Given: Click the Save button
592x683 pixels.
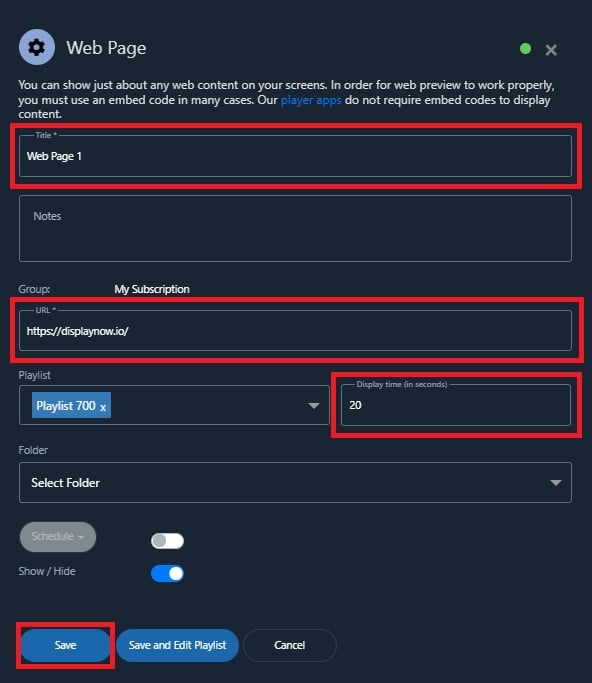Looking at the screenshot, I should (65, 645).
